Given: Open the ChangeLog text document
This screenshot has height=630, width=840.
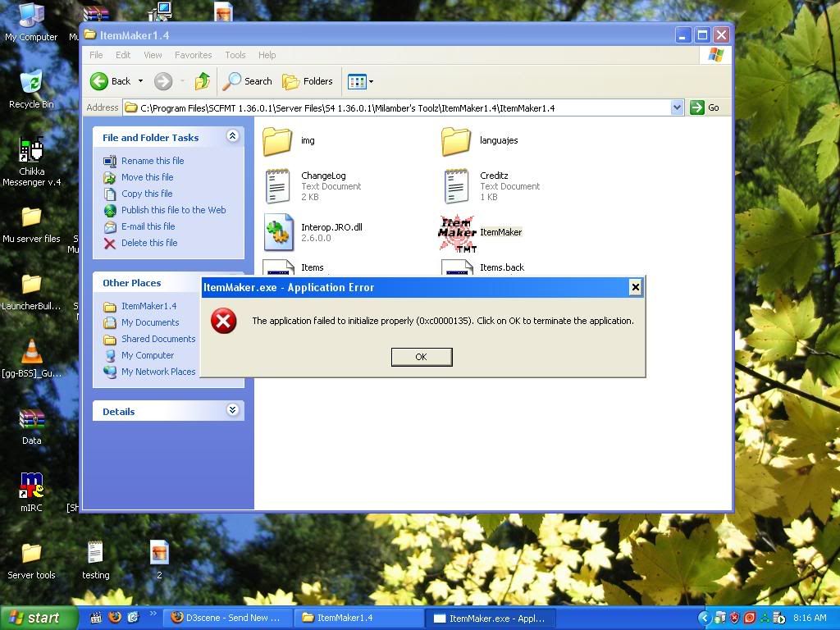Looking at the screenshot, I should (278, 186).
